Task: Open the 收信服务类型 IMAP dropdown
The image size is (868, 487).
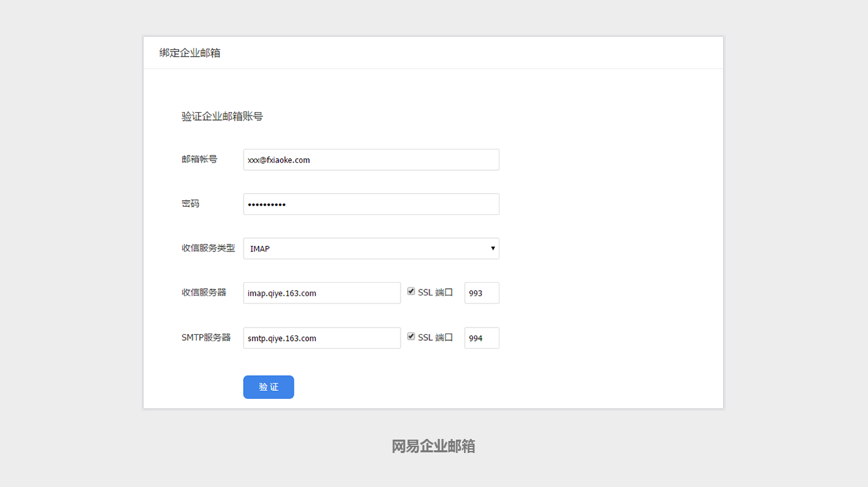Action: pyautogui.click(x=371, y=248)
